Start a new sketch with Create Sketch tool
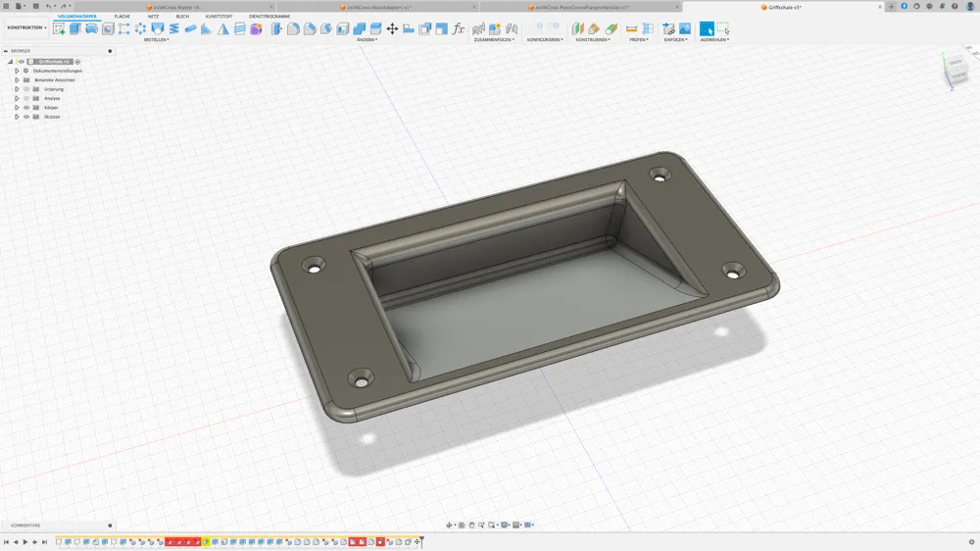This screenshot has width=980, height=551. click(x=60, y=28)
